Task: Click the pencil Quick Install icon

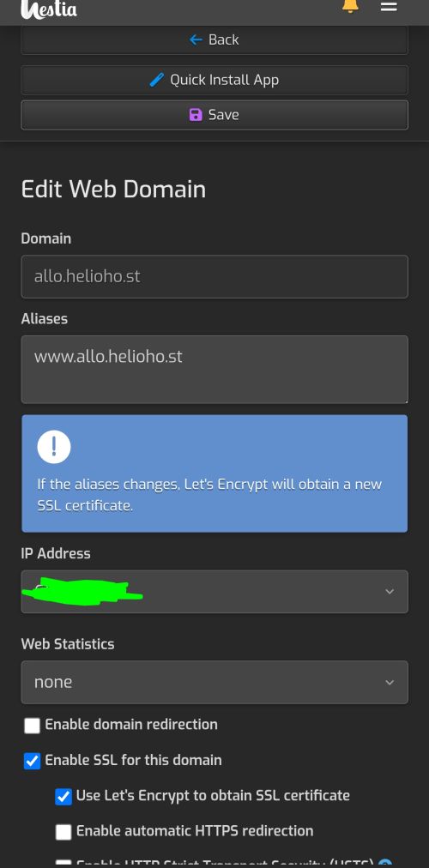Action: [157, 80]
